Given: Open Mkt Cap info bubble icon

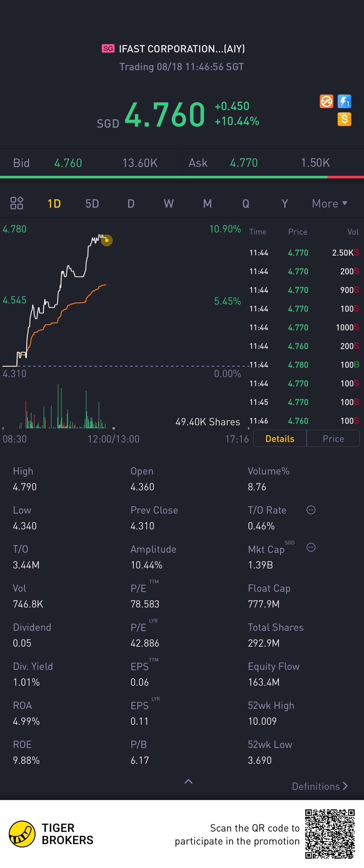Looking at the screenshot, I should point(311,547).
